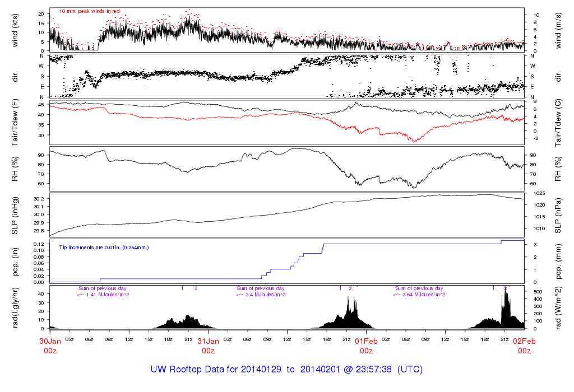Click the left 'RH (%)' axis label

15,169
